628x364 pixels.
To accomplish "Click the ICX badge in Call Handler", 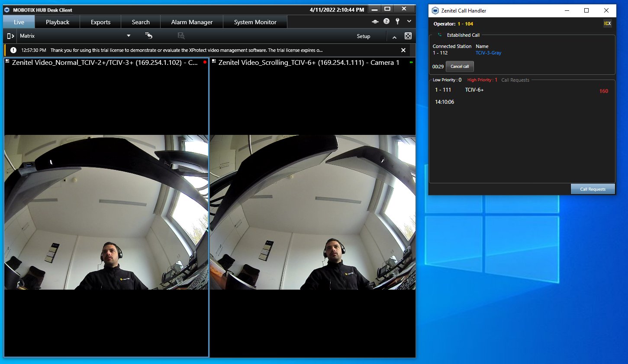I will pos(607,24).
